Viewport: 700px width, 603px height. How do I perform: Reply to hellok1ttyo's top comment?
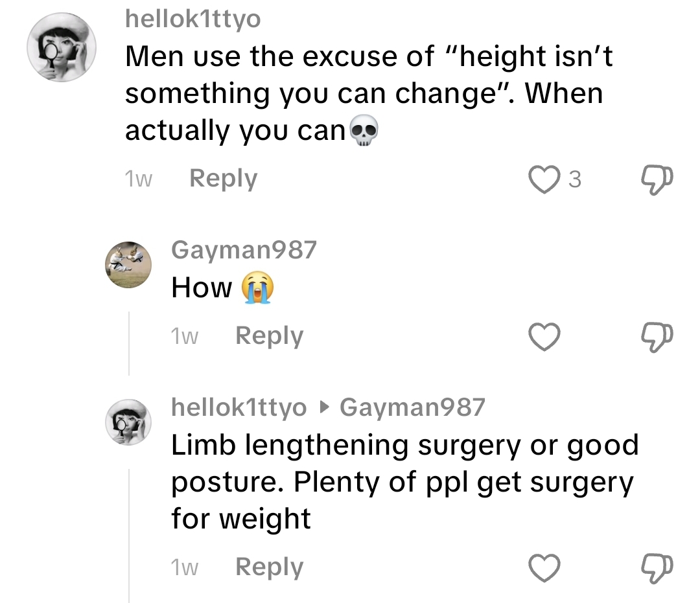click(223, 179)
